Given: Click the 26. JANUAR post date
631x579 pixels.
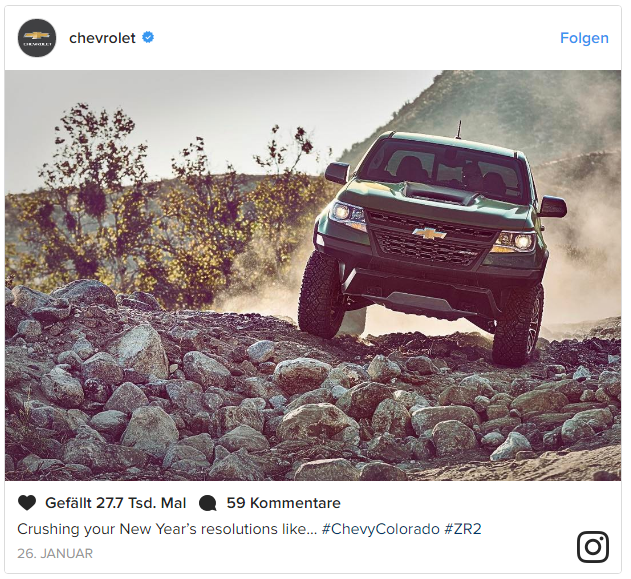Looking at the screenshot, I should [55, 553].
